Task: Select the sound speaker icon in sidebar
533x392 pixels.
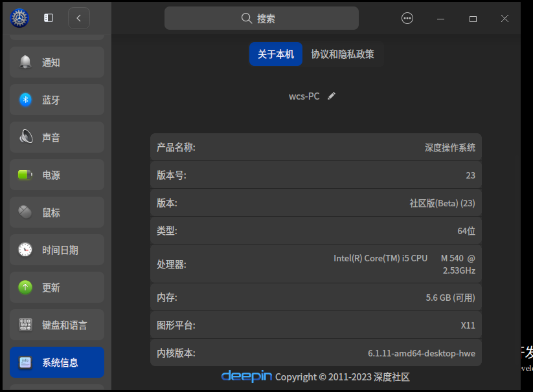Action: coord(25,137)
